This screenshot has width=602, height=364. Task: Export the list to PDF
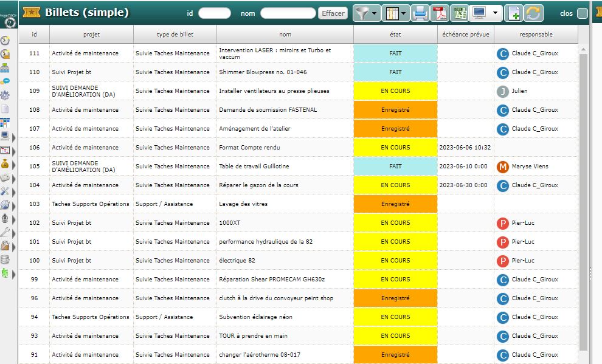coord(440,13)
